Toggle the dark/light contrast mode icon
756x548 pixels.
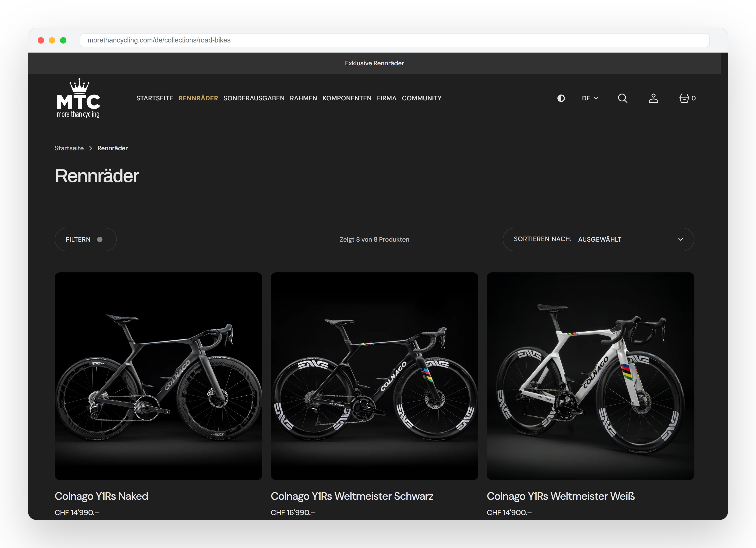pos(561,98)
